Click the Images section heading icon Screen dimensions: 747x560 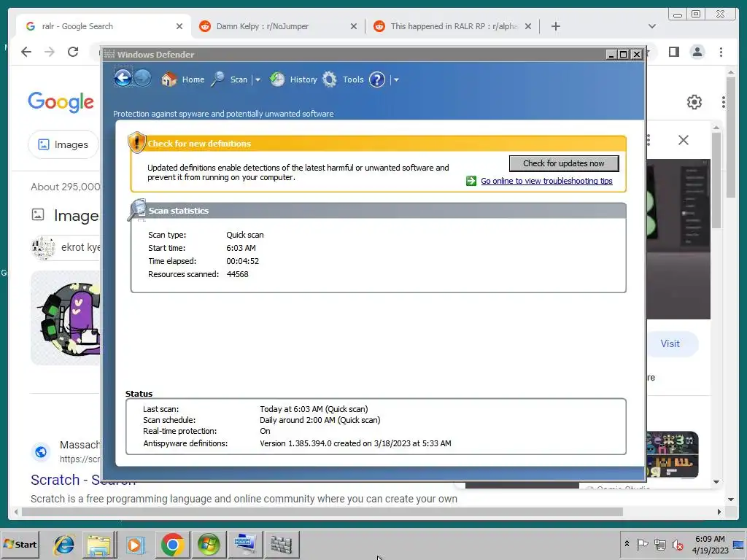[x=38, y=215]
